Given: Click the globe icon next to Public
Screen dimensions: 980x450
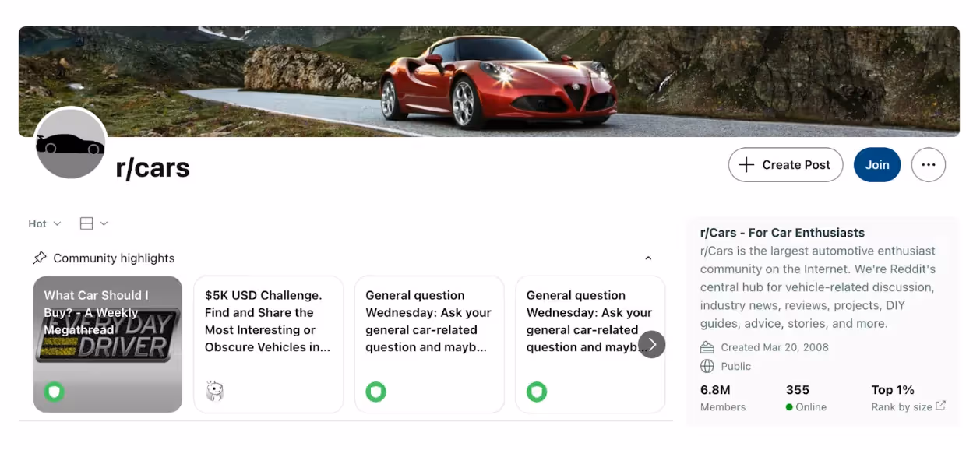Looking at the screenshot, I should pyautogui.click(x=707, y=366).
